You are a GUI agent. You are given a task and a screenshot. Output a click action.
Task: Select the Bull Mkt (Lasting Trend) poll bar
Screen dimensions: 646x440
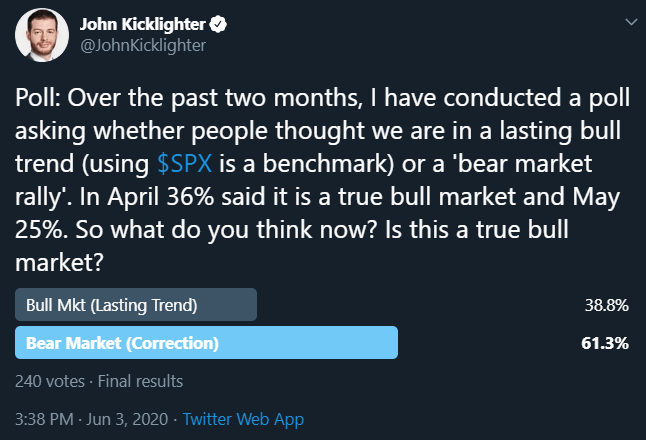(136, 305)
